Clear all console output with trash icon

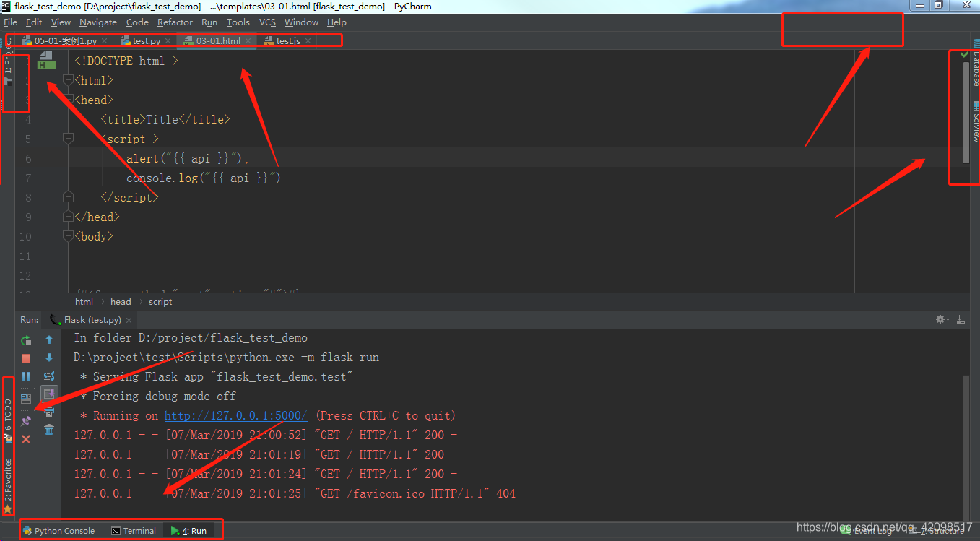(49, 430)
